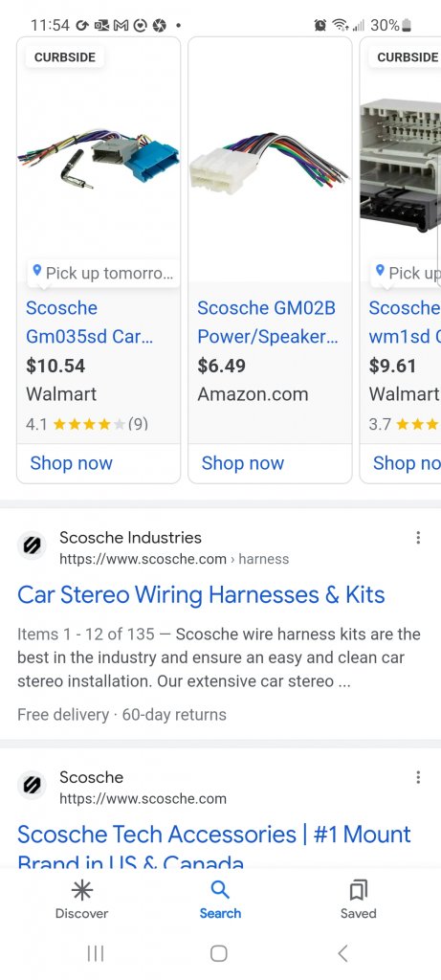Open Scosche GM02B Power/Speaker product title
Viewport: 441px width, 980px height.
pyautogui.click(x=268, y=322)
